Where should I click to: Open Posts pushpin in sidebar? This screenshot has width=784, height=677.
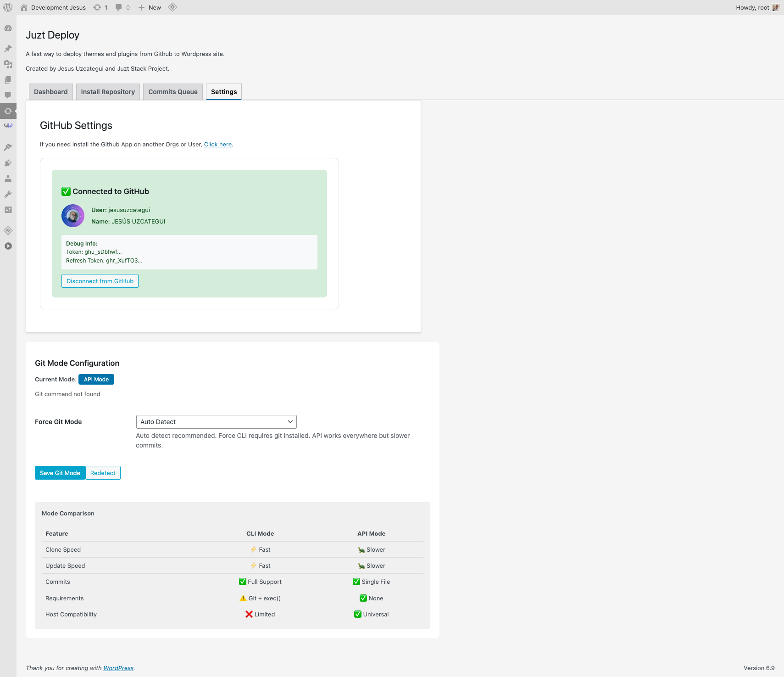tap(8, 49)
